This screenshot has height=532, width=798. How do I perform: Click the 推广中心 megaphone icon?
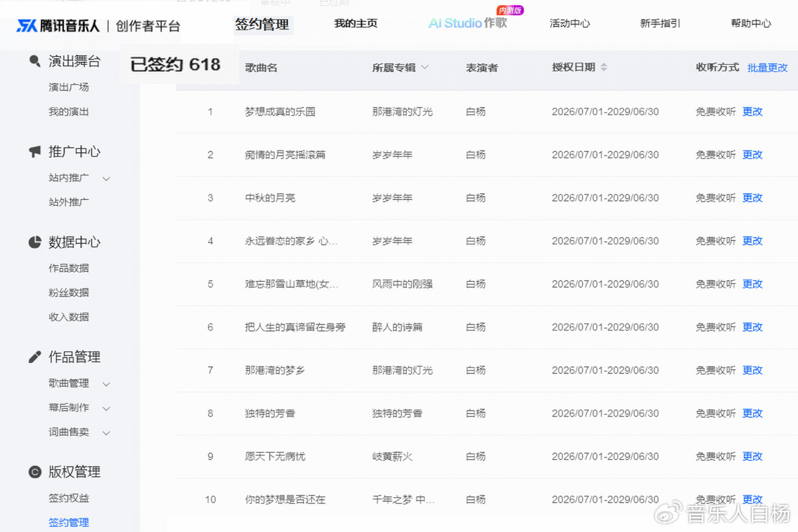[x=35, y=152]
